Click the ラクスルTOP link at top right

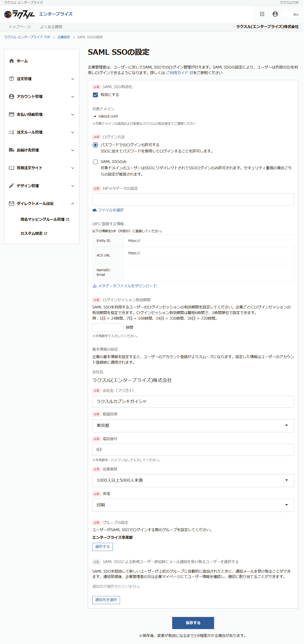(x=289, y=3)
